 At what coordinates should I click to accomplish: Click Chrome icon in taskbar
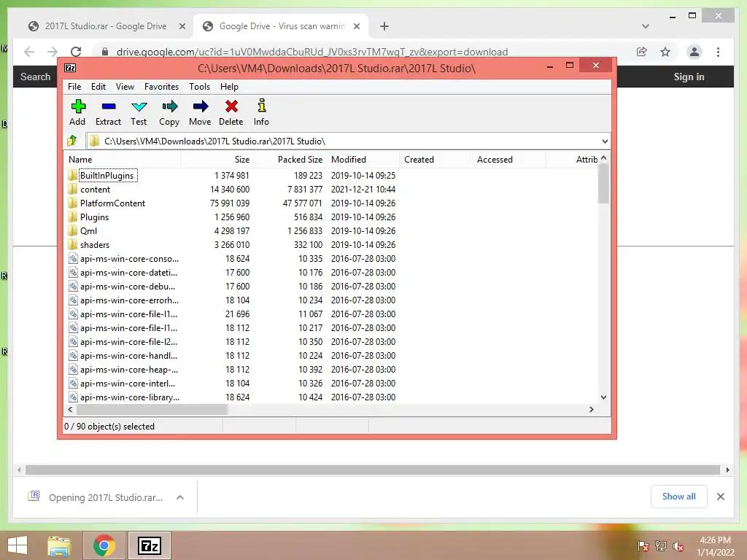pos(104,545)
